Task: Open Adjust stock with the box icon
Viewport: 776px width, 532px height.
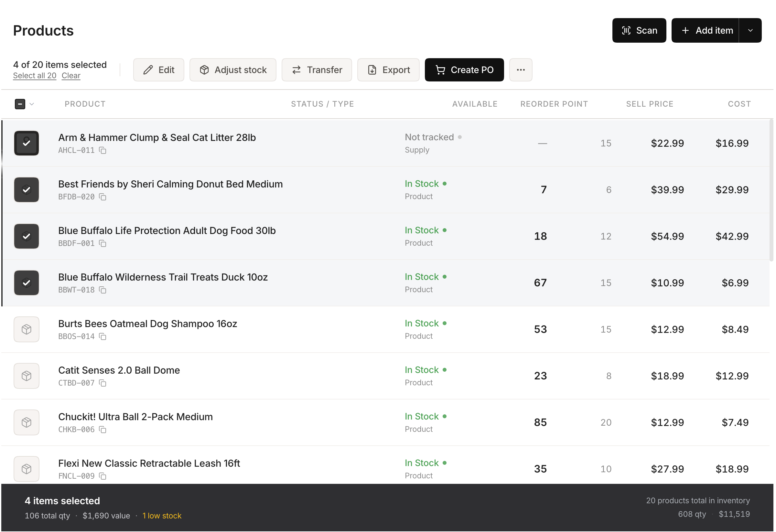Action: click(205, 70)
